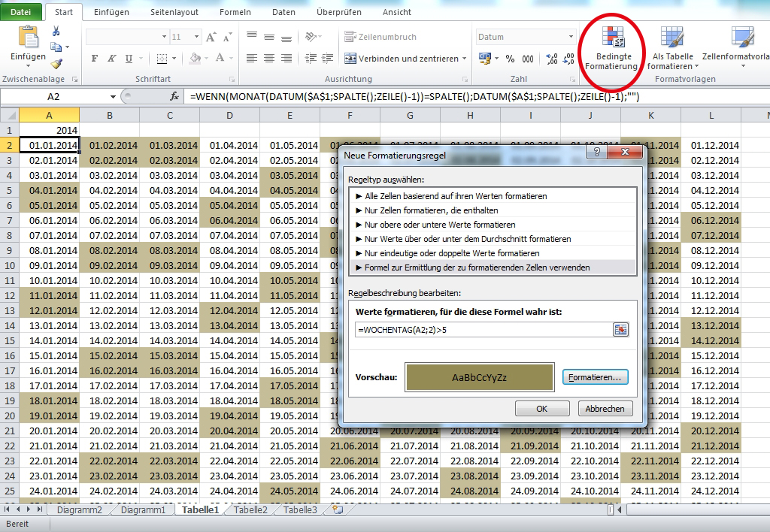Switch to the Überprüfen tab
The width and height of the screenshot is (770, 532).
pyautogui.click(x=339, y=12)
